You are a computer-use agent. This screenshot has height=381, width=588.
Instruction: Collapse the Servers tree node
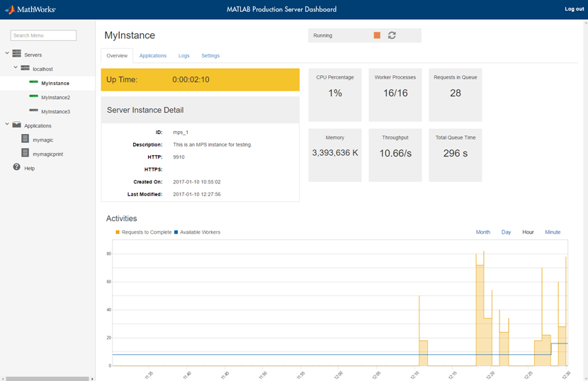pos(7,53)
